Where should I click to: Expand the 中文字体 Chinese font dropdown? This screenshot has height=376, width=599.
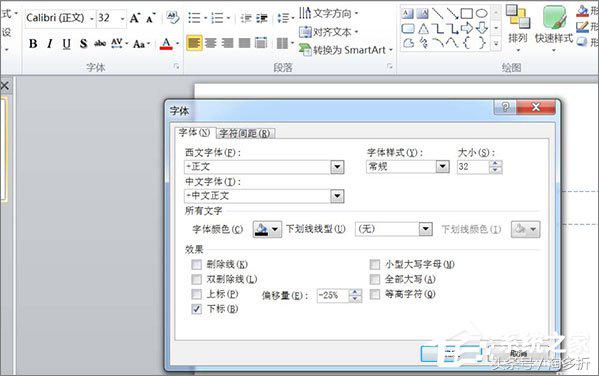(x=337, y=196)
